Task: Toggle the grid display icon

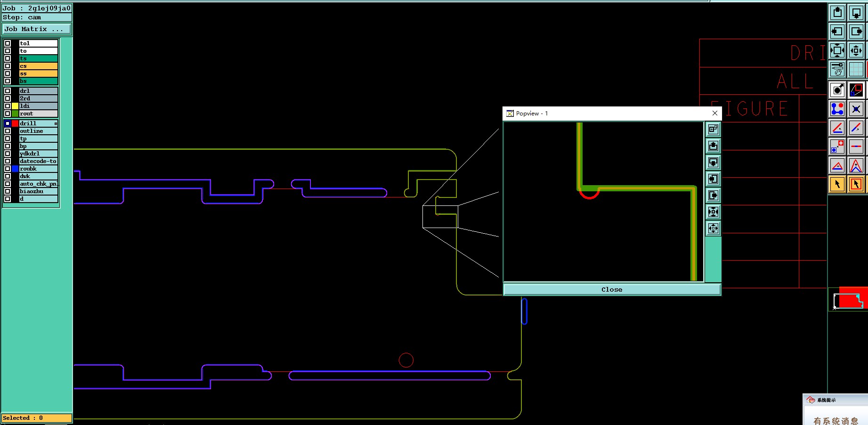Action: pos(856,69)
